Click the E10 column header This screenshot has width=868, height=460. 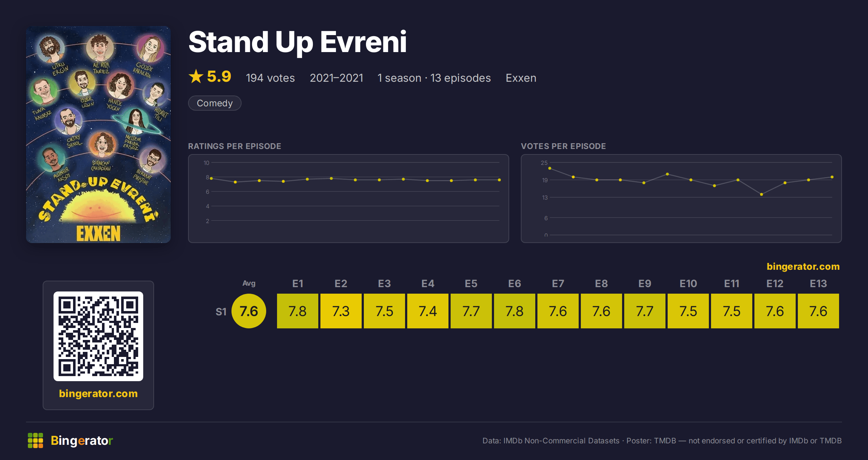click(x=688, y=284)
